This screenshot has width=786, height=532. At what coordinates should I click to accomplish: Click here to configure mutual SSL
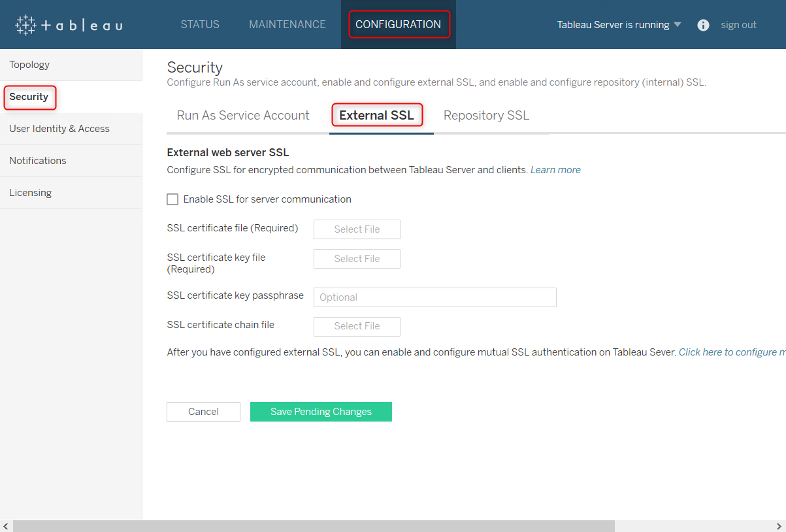point(732,352)
